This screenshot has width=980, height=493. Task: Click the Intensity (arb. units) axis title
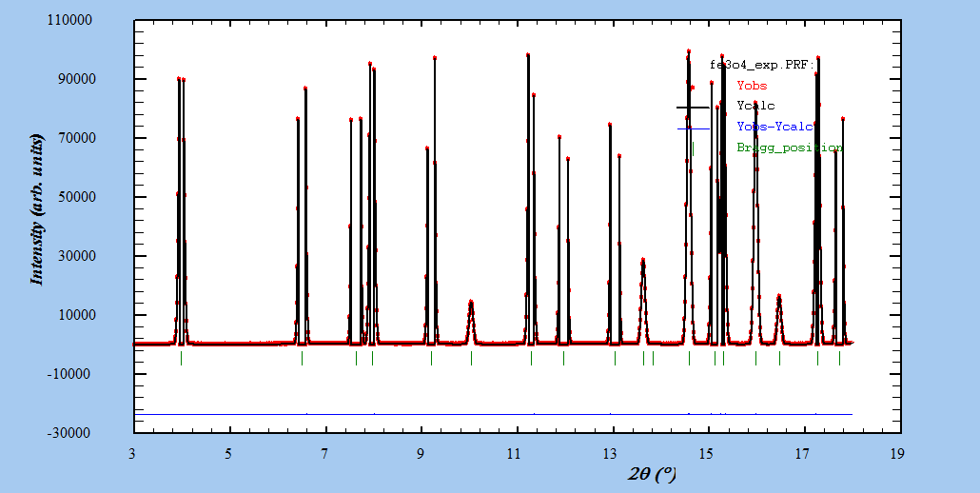tap(37, 210)
